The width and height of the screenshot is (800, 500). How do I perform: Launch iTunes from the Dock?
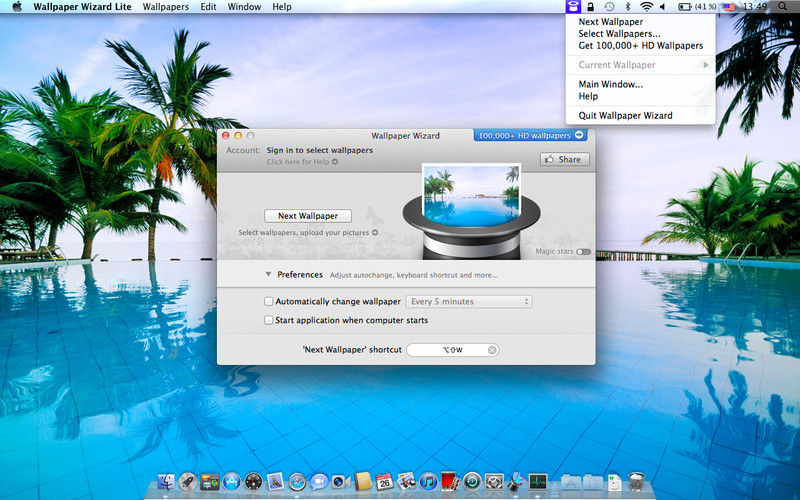[x=429, y=482]
